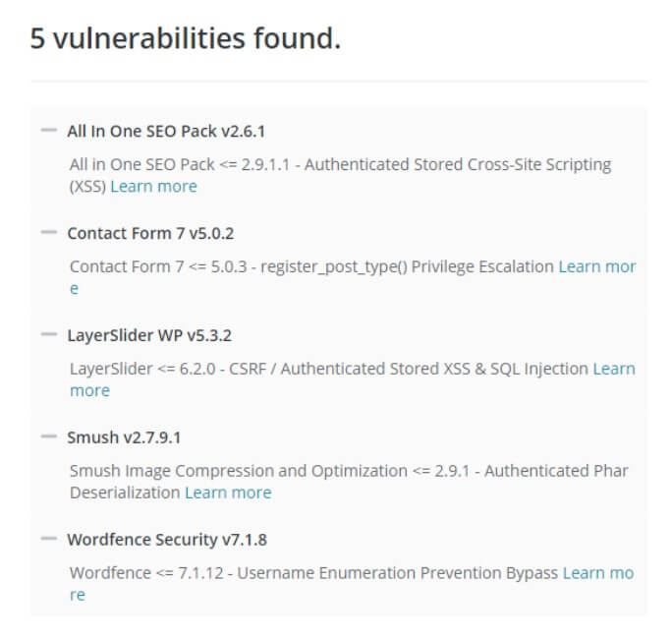Collapse the Contact Form 7 entry
The image size is (672, 639).
coord(49,232)
